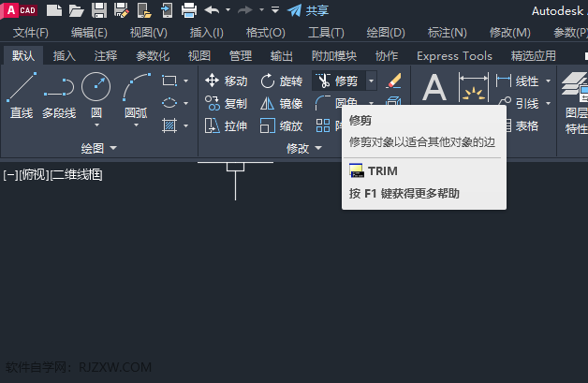Print the drawing with the Plot icon
Viewport: 588px width, 383px height.
tap(189, 10)
